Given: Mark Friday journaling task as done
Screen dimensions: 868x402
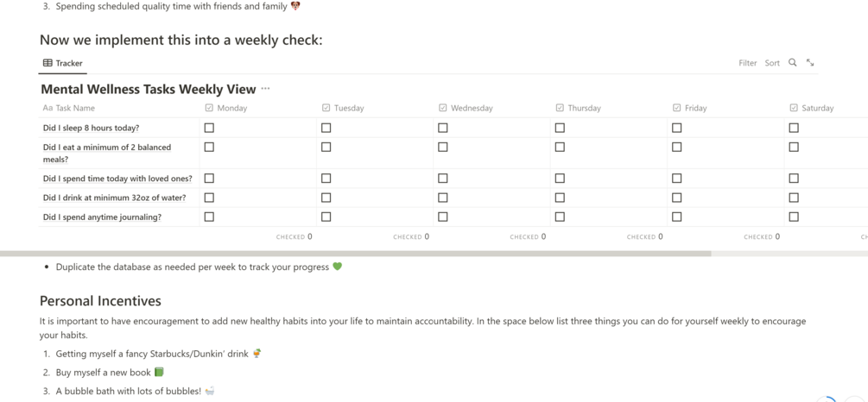Looking at the screenshot, I should 677,217.
